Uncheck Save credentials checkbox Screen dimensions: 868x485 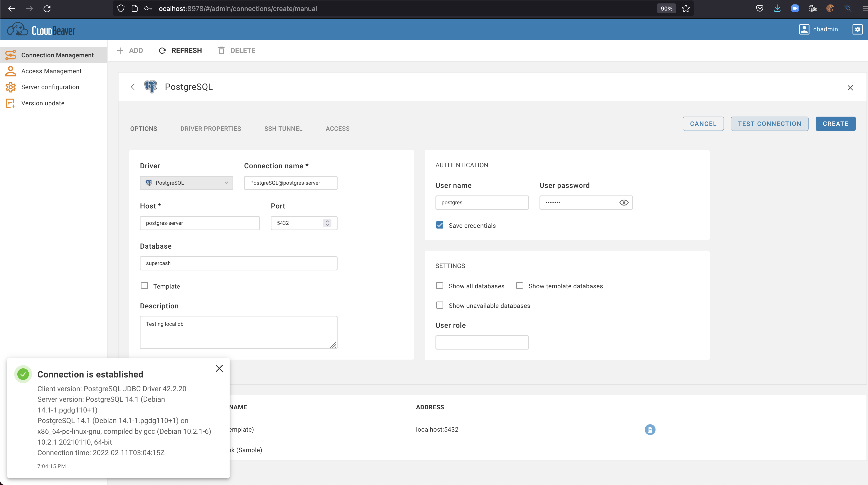tap(440, 225)
